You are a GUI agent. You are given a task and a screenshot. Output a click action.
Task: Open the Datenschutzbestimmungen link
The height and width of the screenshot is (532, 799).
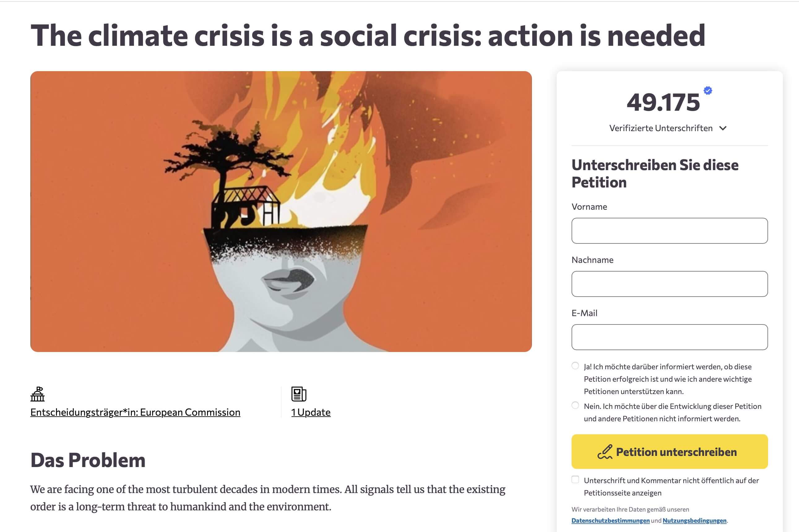(610, 521)
